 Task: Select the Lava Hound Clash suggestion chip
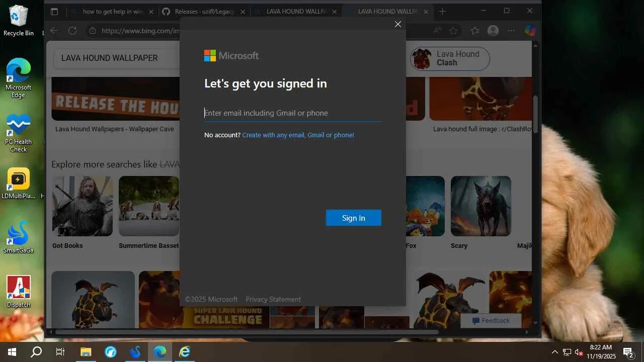450,58
